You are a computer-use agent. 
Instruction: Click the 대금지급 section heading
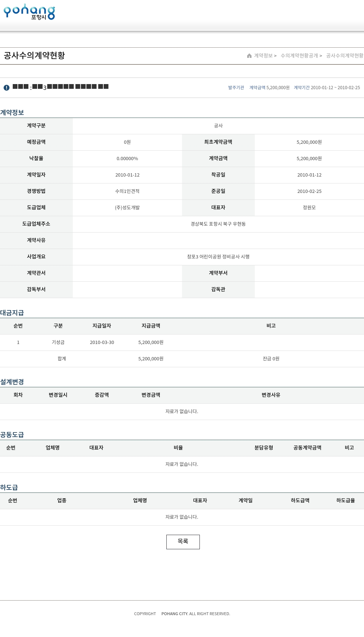click(12, 313)
